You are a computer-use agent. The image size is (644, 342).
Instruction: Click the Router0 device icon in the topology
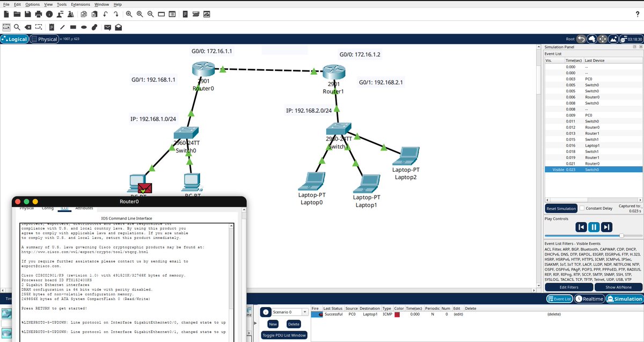(204, 69)
